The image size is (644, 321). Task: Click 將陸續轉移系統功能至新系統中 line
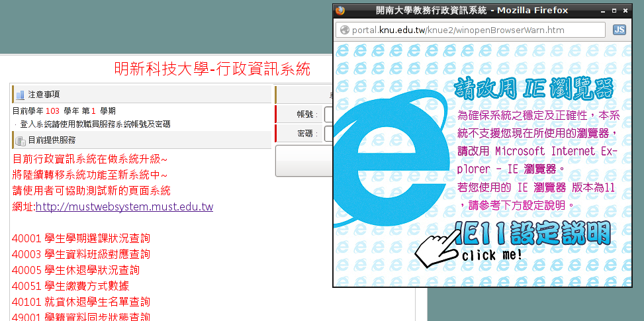[90, 175]
